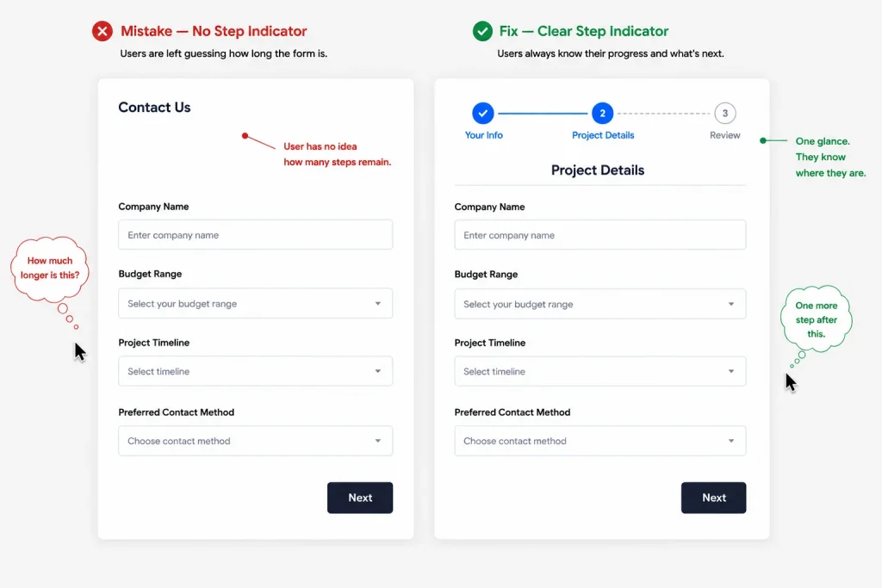882x588 pixels.
Task: Click the Your Info step label
Action: coord(484,135)
